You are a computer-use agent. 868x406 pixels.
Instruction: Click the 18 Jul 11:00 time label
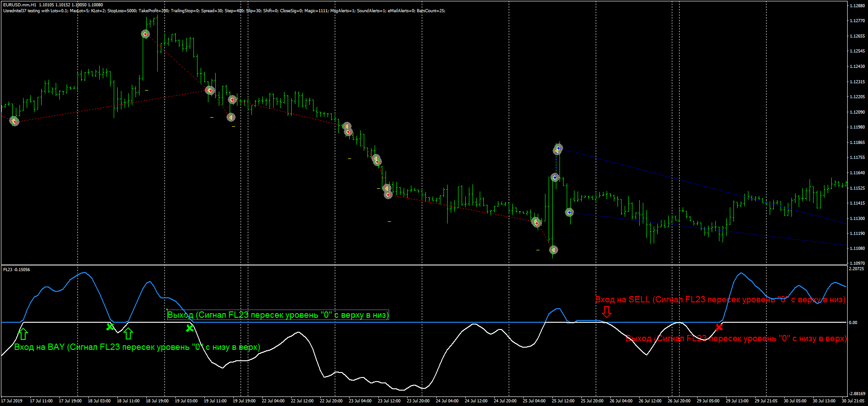click(x=128, y=401)
